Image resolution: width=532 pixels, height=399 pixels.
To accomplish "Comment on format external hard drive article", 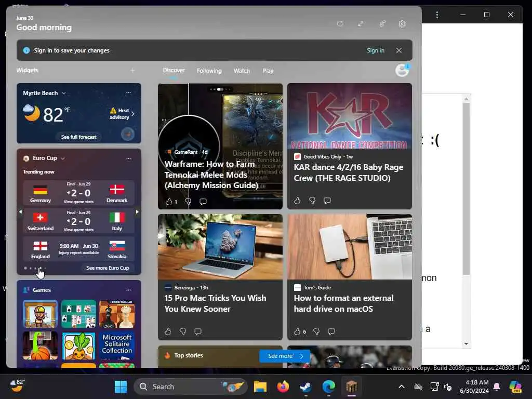I will (331, 331).
